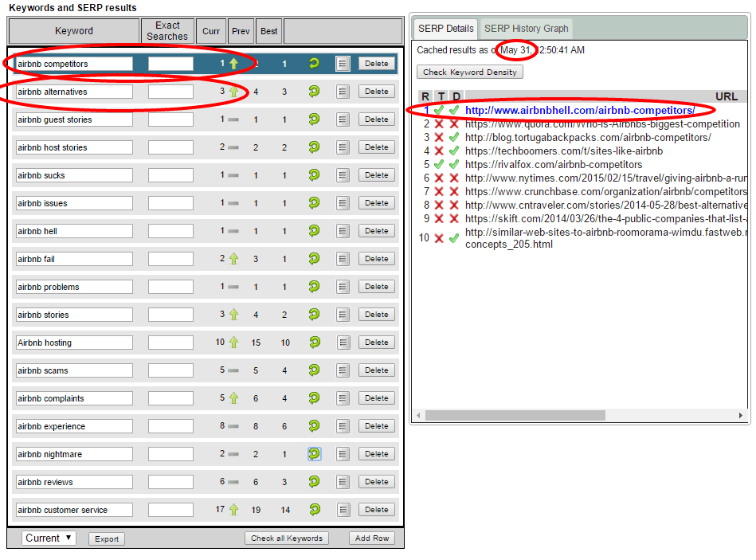Sort by Best column header
Screen dimensions: 756x560
[x=269, y=31]
